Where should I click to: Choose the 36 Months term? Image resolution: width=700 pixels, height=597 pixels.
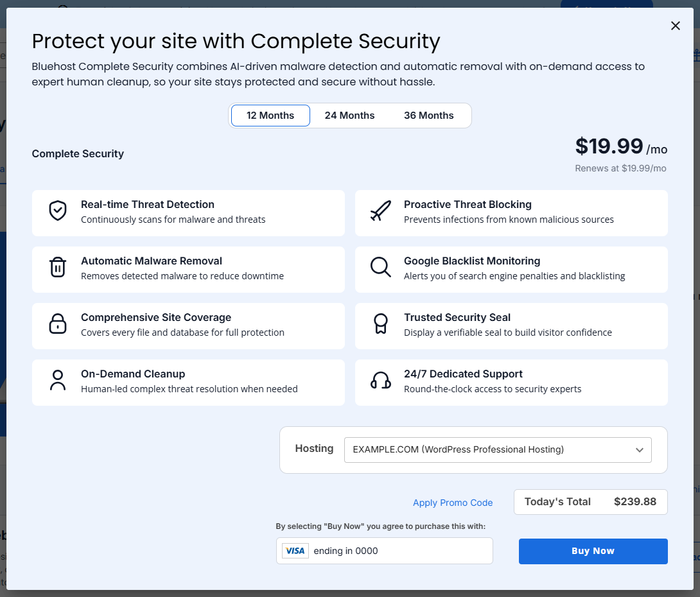[428, 116]
